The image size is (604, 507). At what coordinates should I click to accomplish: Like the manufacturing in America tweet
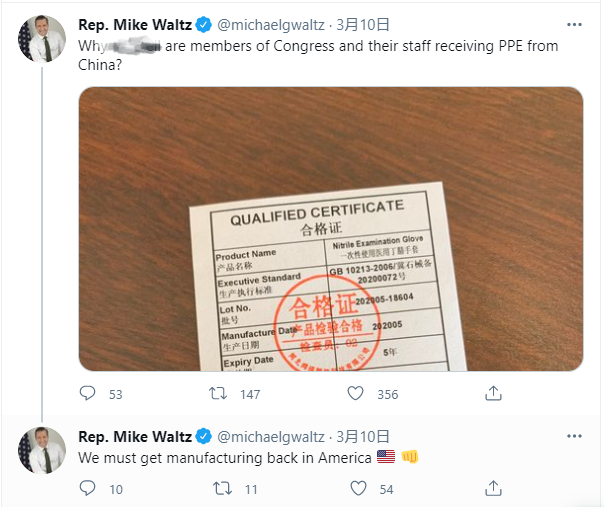click(x=357, y=489)
